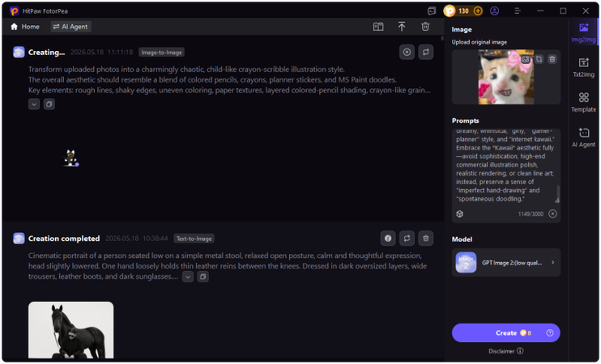
Task: Expand the Cinematic portrait prompt text
Action: pyautogui.click(x=187, y=277)
